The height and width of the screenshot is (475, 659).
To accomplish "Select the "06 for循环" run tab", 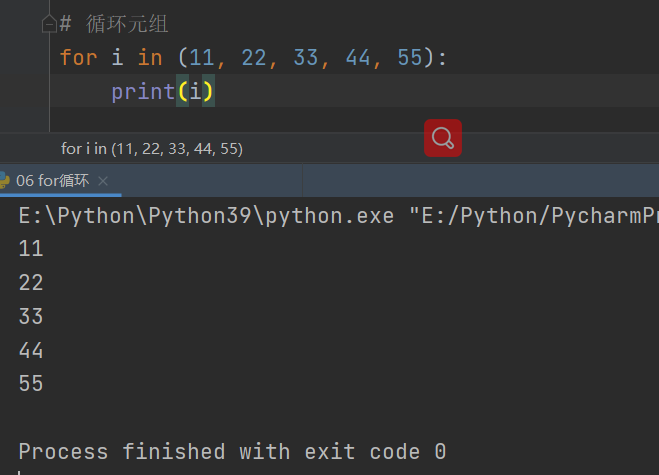I will pyautogui.click(x=52, y=181).
